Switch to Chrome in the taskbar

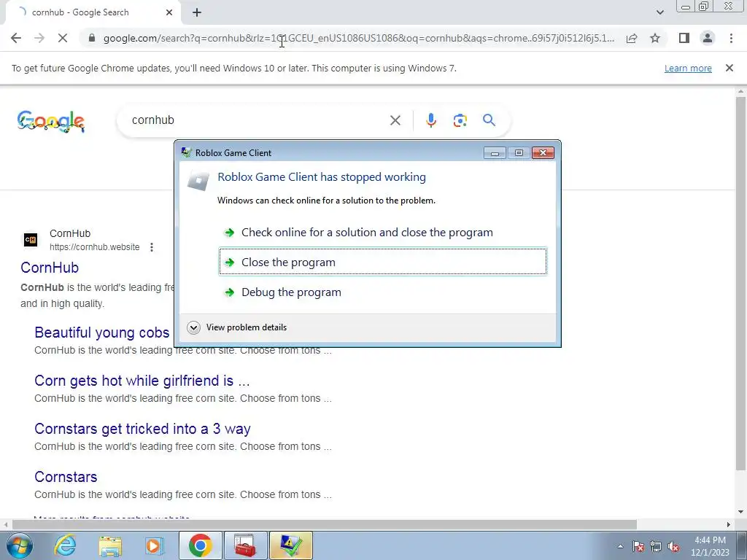200,545
